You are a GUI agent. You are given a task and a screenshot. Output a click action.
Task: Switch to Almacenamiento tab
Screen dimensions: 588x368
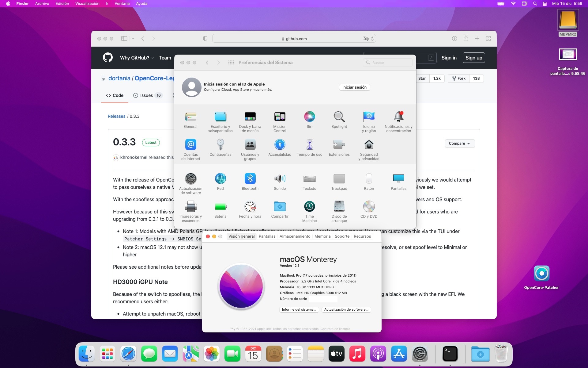pyautogui.click(x=295, y=236)
